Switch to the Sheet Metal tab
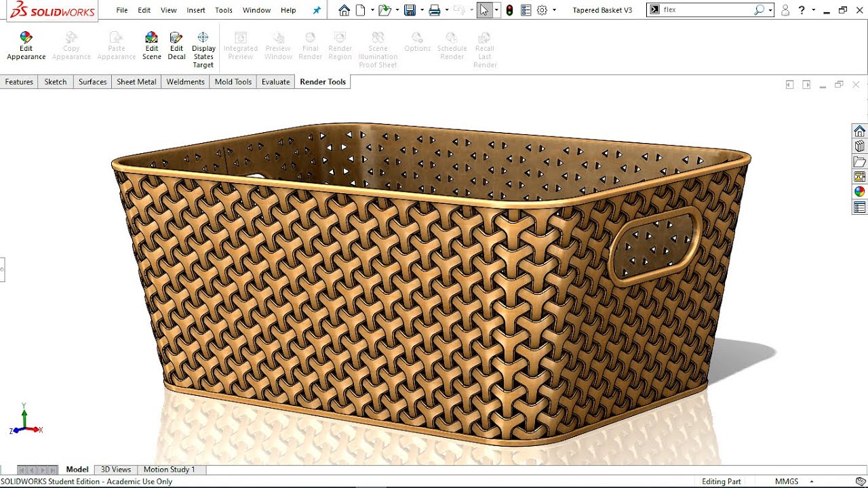The width and height of the screenshot is (868, 488). pos(136,82)
